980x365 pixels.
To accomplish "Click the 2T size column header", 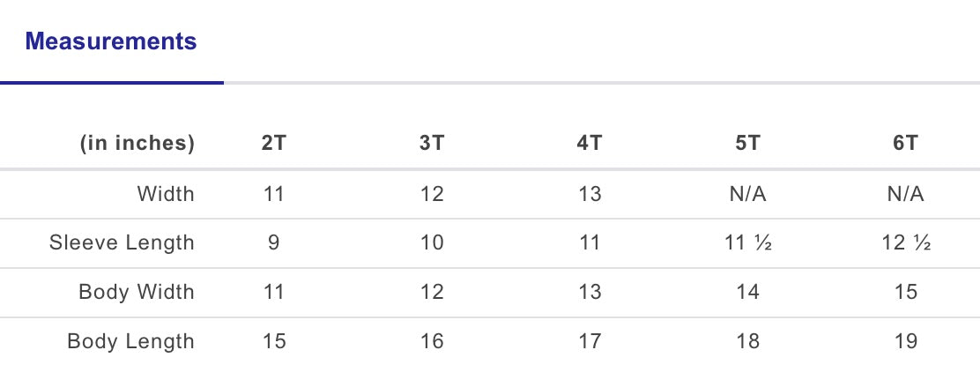I will [274, 144].
